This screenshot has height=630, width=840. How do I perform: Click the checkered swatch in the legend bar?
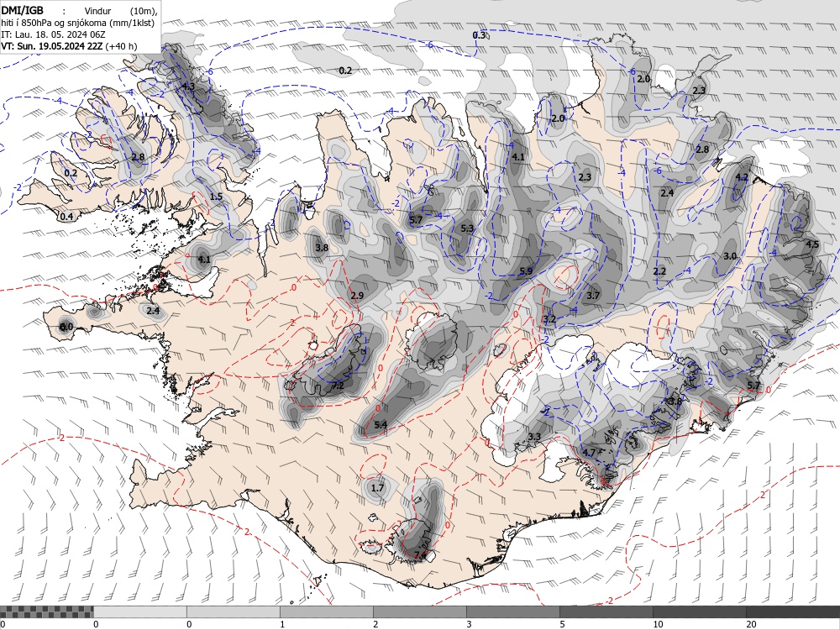(x=46, y=612)
